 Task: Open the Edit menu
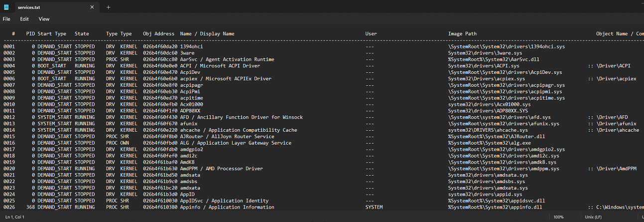(x=24, y=19)
